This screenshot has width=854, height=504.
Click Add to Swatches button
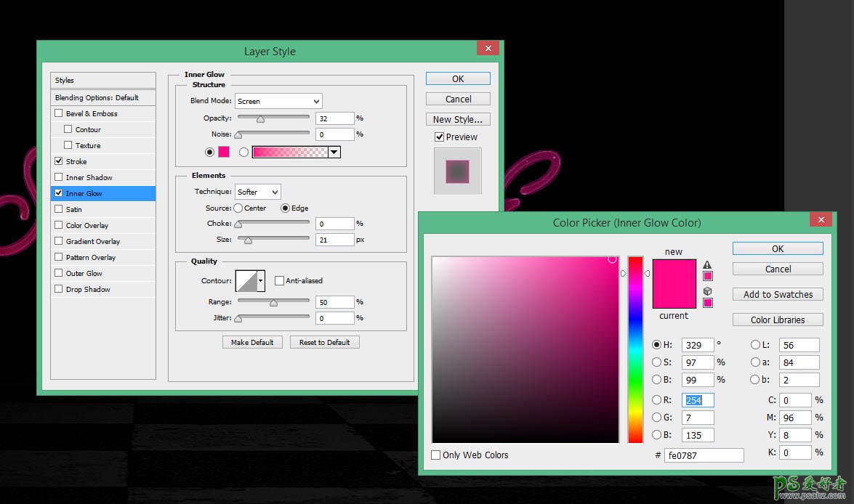778,294
